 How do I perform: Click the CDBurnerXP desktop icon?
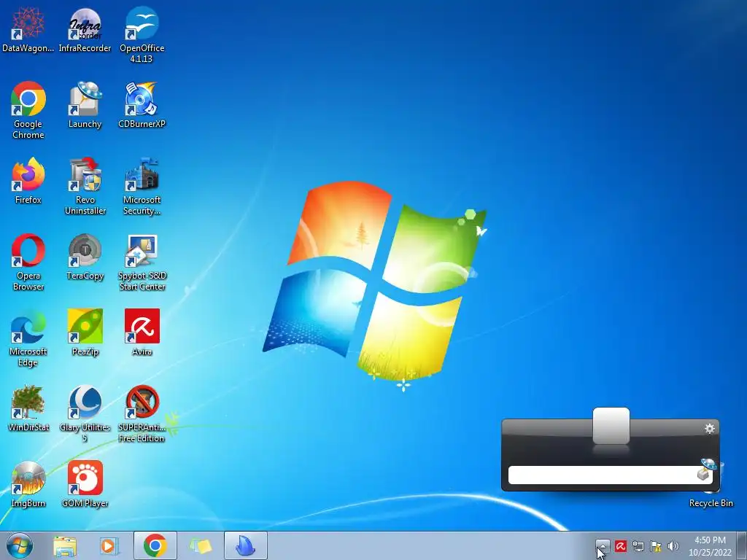(142, 105)
